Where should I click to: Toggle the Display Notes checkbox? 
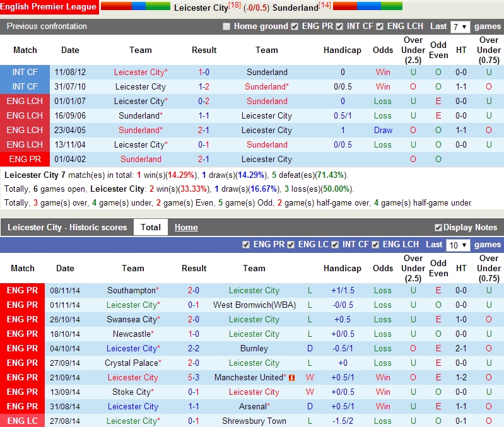click(438, 228)
